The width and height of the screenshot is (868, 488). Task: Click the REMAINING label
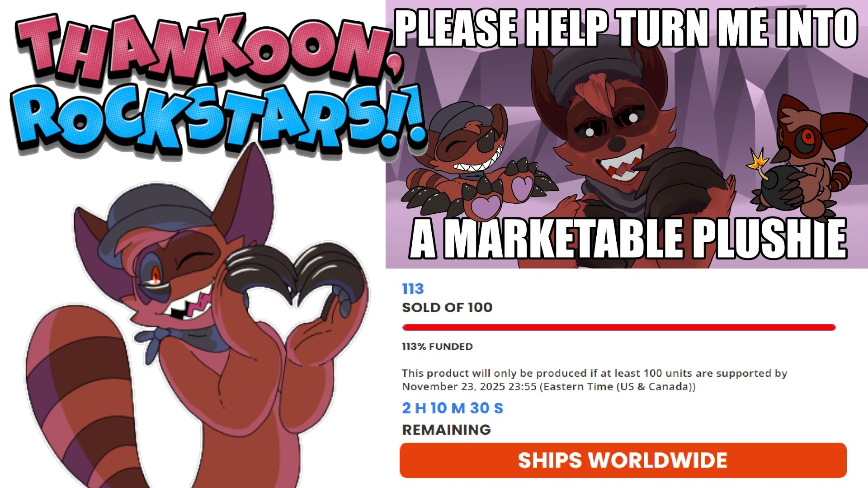pos(447,430)
